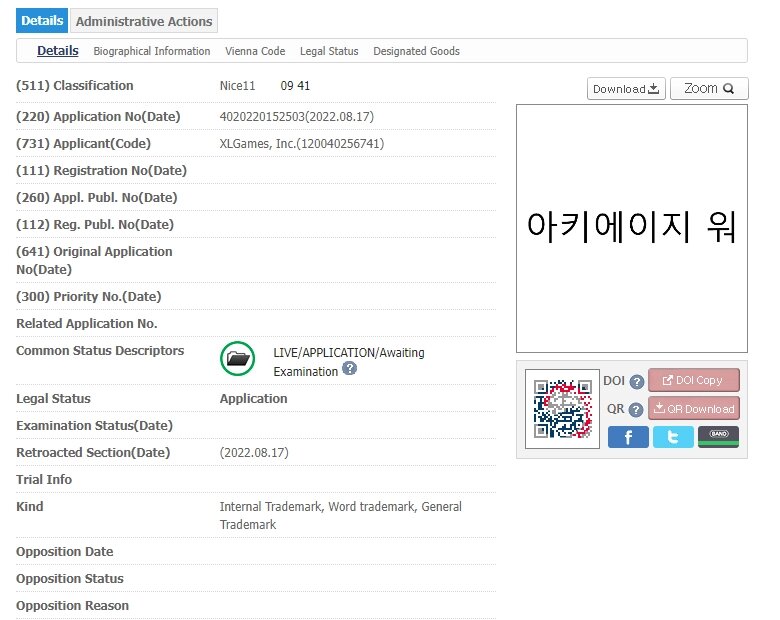Click the Opposition Date label
This screenshot has height=620, width=780.
[65, 552]
